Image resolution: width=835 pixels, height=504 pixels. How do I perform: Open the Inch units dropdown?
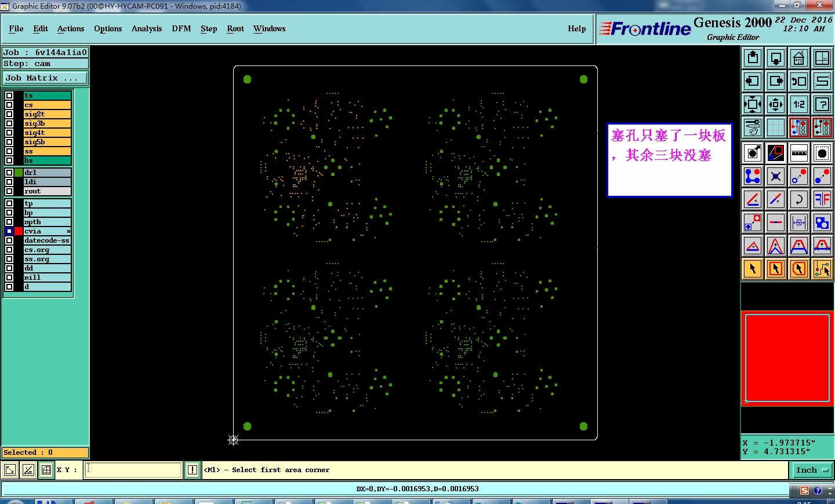pyautogui.click(x=812, y=470)
